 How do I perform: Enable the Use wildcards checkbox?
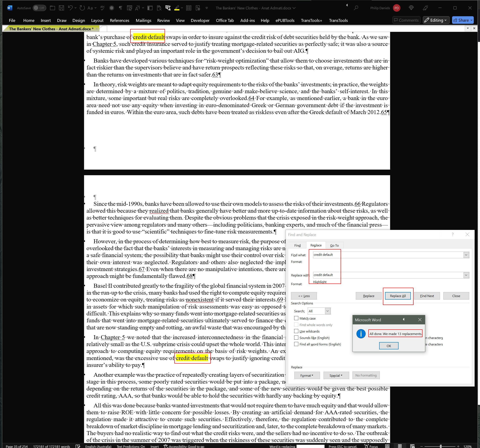[296, 331]
